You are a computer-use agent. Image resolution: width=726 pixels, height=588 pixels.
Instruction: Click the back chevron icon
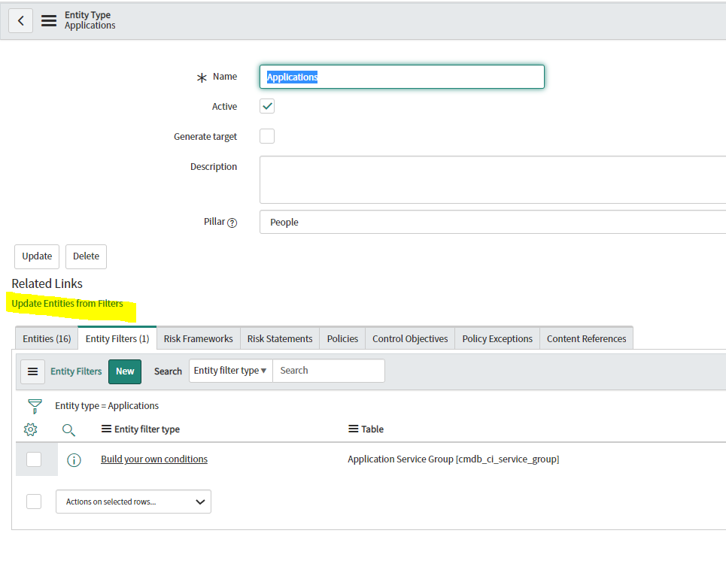pos(20,20)
